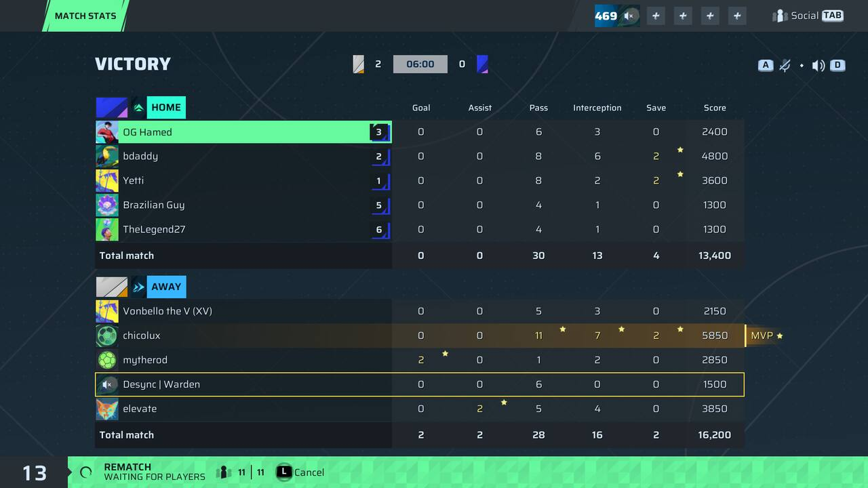Click the Interception column header
The image size is (868, 488).
tap(597, 108)
